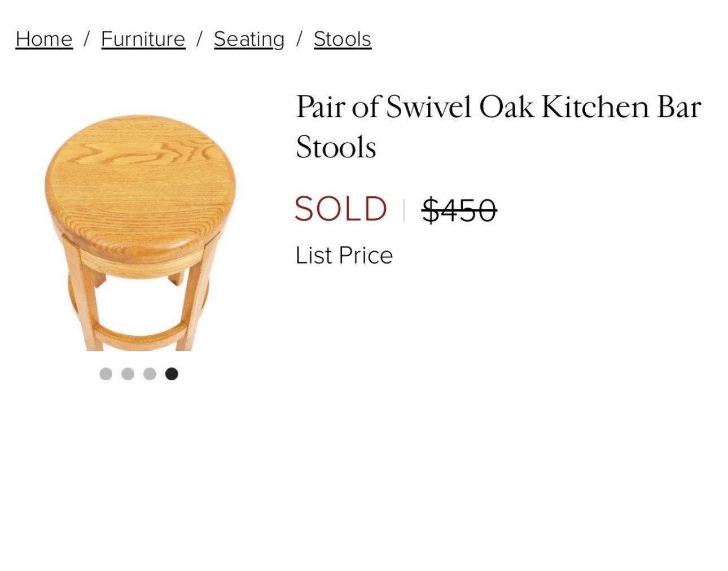This screenshot has height=571, width=728.
Task: Navigate to the Seating breadcrumb
Action: tap(249, 39)
